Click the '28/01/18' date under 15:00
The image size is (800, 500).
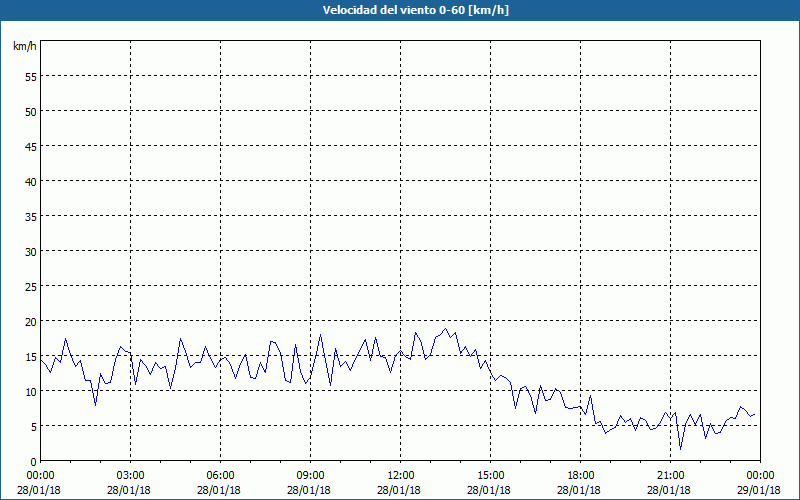coord(489,490)
